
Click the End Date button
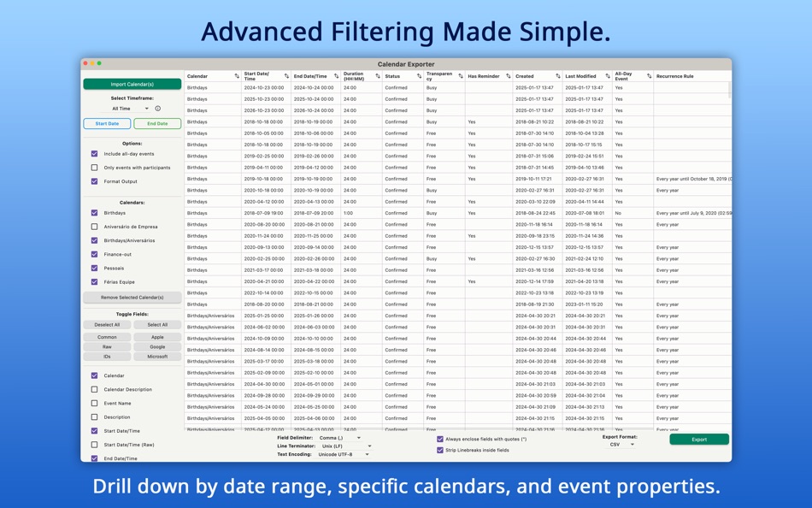157,123
